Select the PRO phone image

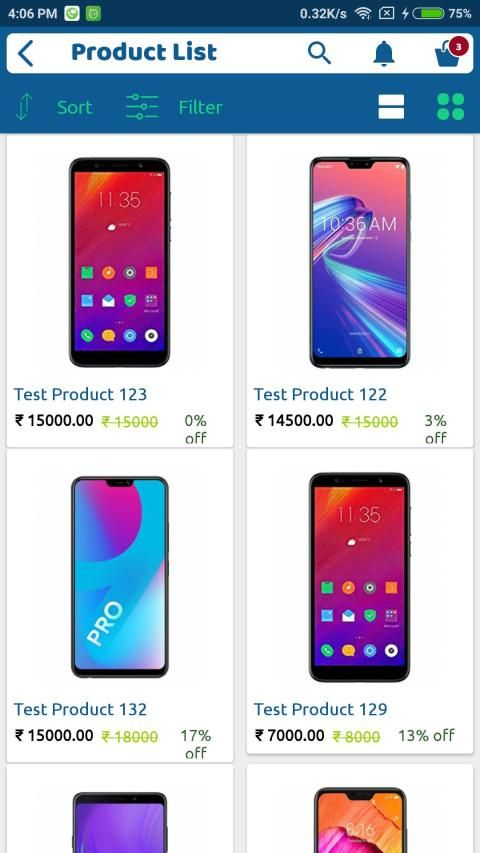tap(120, 577)
